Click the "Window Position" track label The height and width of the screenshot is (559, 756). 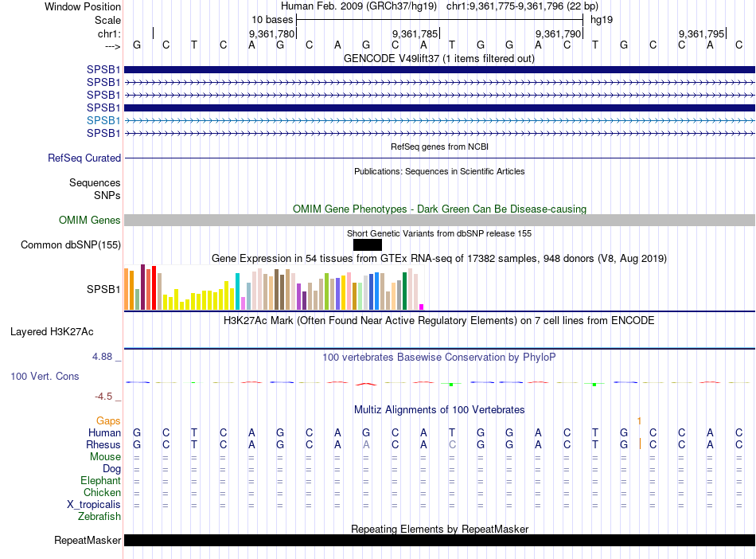click(83, 6)
